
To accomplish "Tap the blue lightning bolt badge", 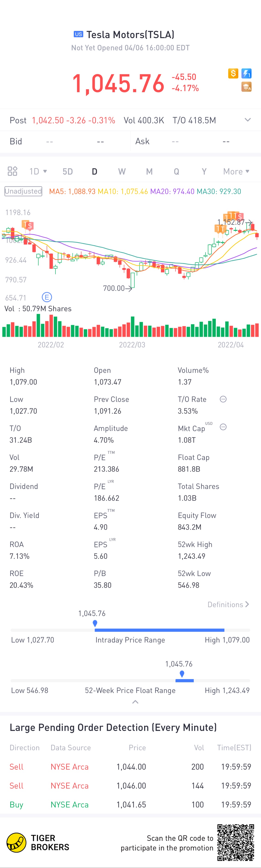I will point(247,73).
